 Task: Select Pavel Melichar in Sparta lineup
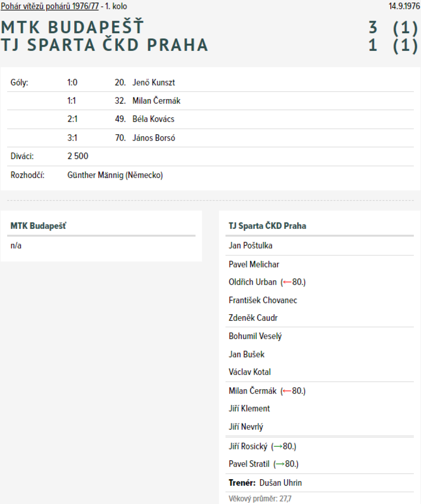[254, 264]
